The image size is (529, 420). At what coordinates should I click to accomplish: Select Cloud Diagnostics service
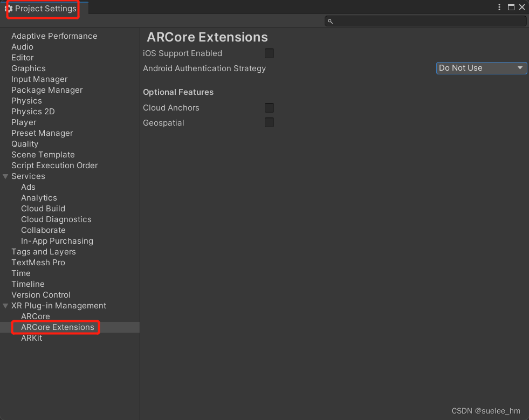(56, 219)
